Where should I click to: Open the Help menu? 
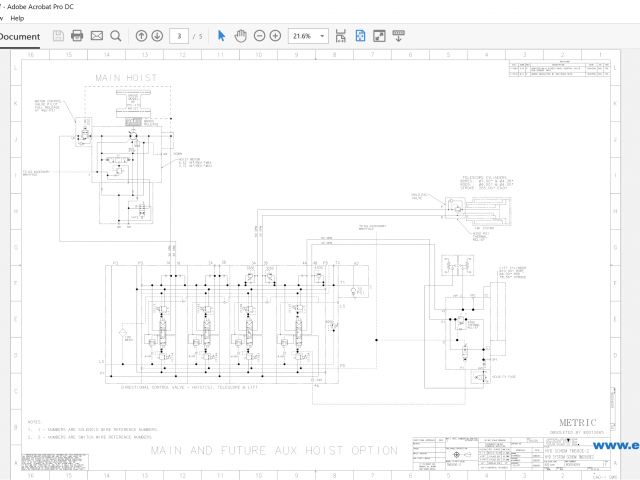coord(17,18)
